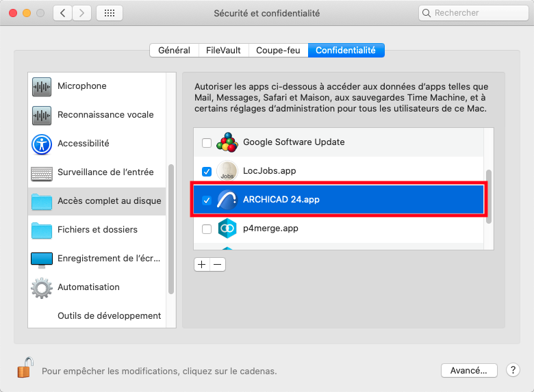Remove selected app with minus button
534x392 pixels.
pos(218,264)
